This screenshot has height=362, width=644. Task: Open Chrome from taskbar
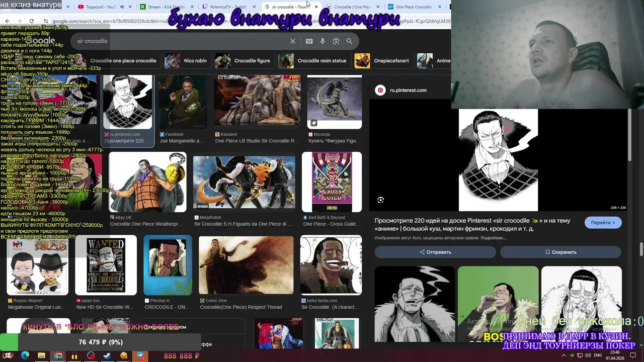pos(58,355)
